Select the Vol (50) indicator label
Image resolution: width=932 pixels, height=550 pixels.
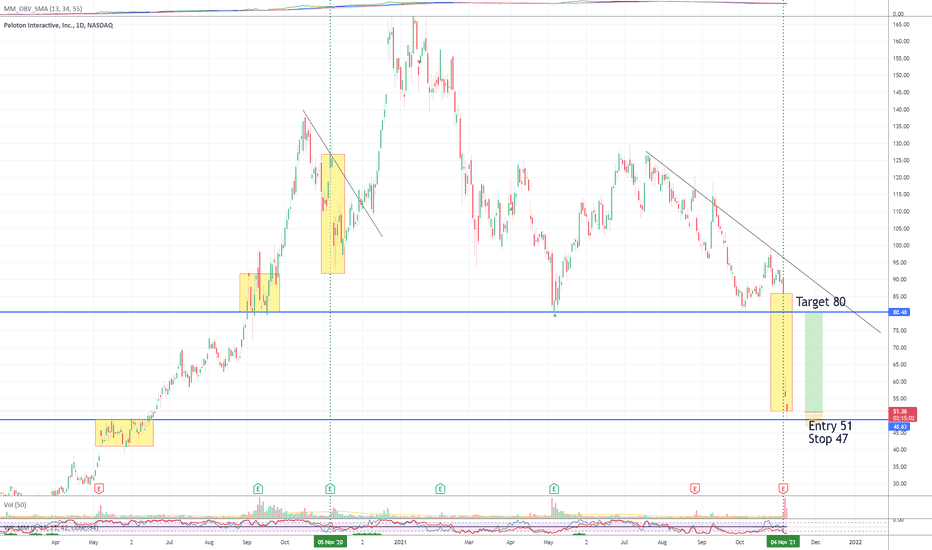coord(15,505)
